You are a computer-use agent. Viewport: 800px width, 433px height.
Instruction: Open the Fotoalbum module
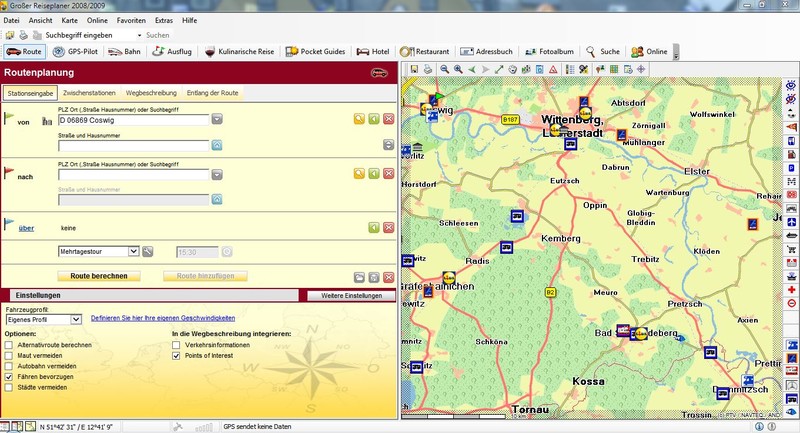[x=548, y=51]
